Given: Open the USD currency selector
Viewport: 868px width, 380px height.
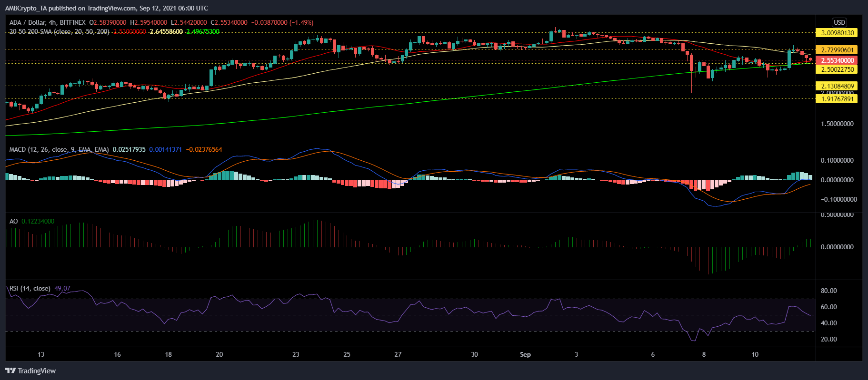Looking at the screenshot, I should 839,22.
